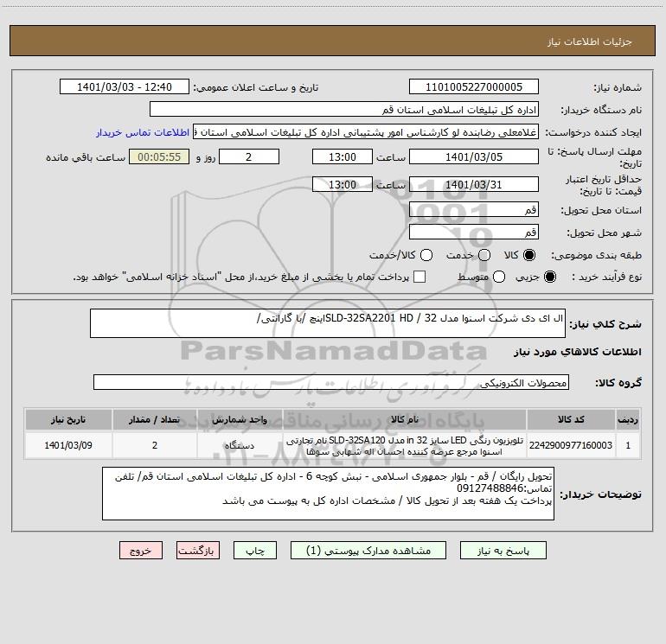Click the خروج exit button
This screenshot has width=666, height=644.
coord(141,551)
